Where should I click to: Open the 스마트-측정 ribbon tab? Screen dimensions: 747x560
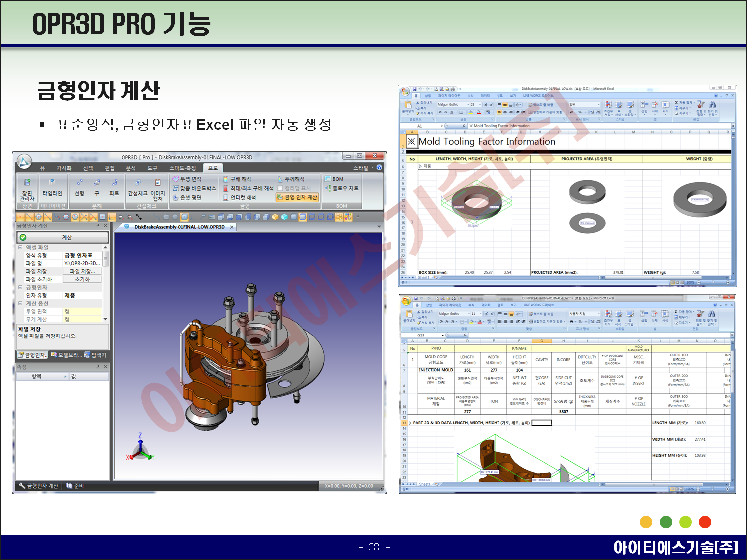pyautogui.click(x=182, y=168)
